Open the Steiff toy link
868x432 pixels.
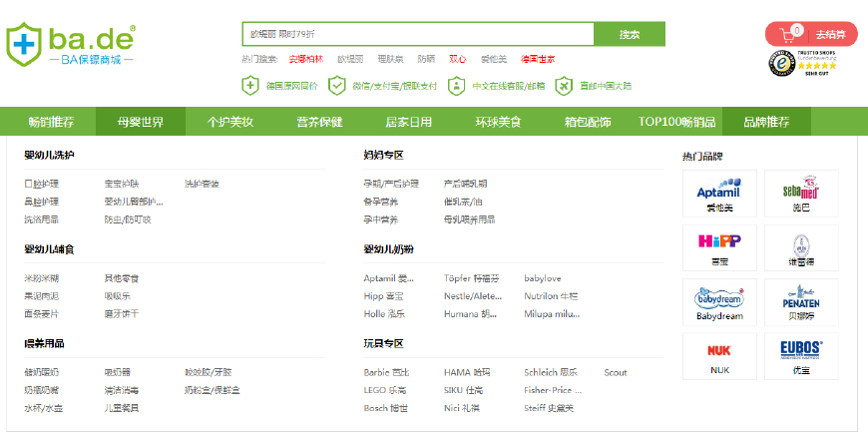[549, 408]
